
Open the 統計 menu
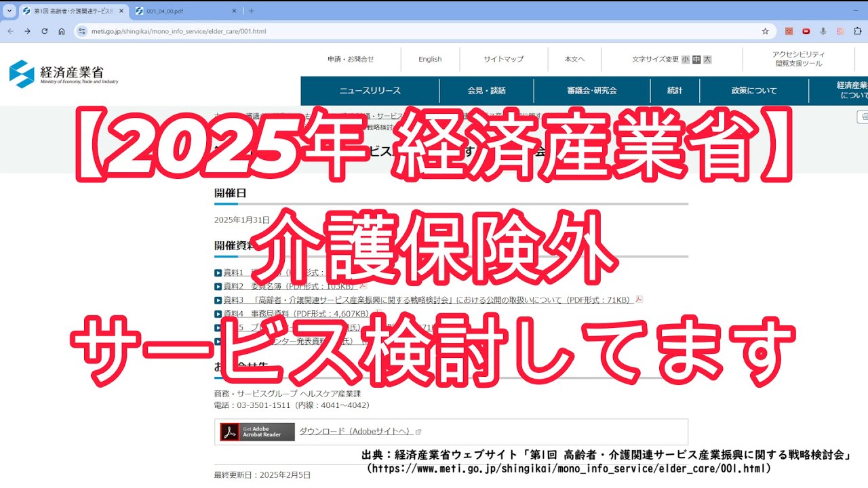[x=675, y=90]
